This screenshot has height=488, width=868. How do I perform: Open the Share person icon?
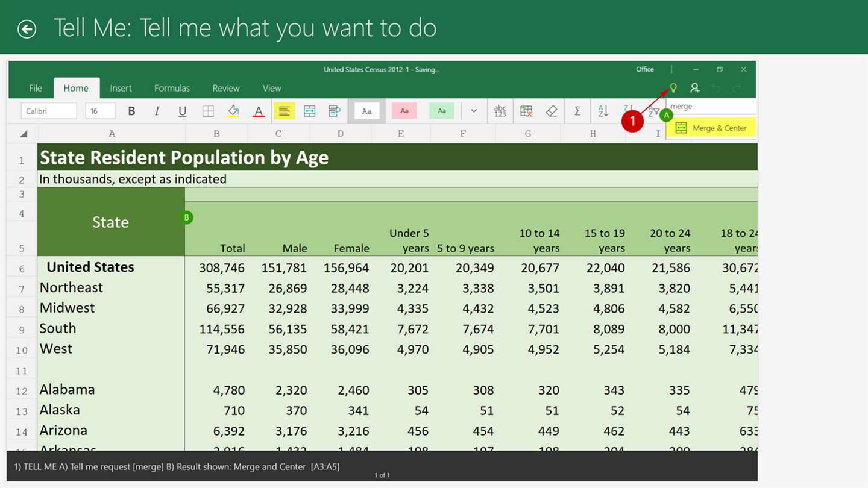(x=694, y=88)
